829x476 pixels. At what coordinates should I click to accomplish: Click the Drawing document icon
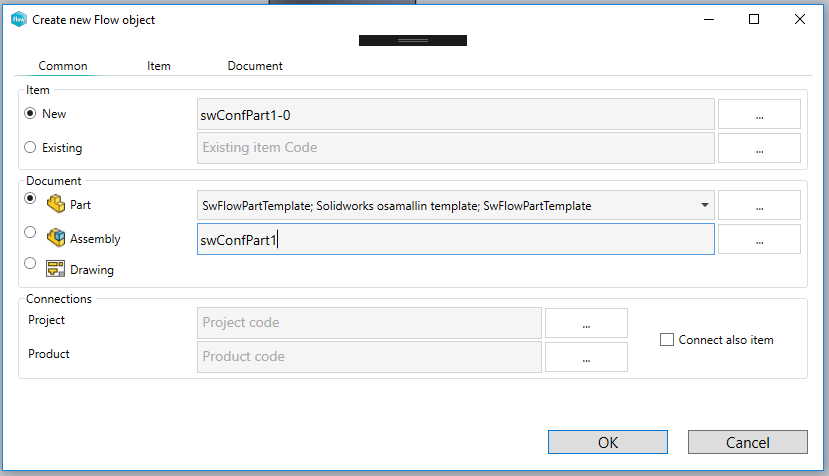tap(56, 269)
